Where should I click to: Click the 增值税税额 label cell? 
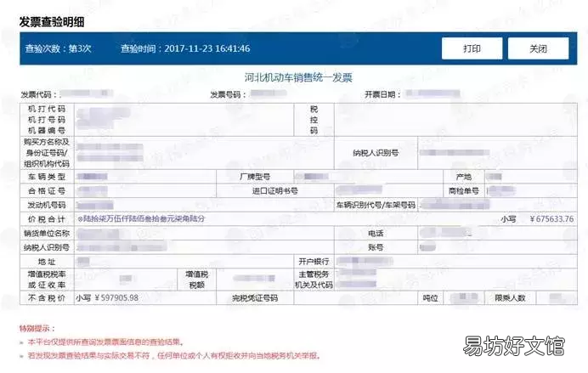[196, 280]
